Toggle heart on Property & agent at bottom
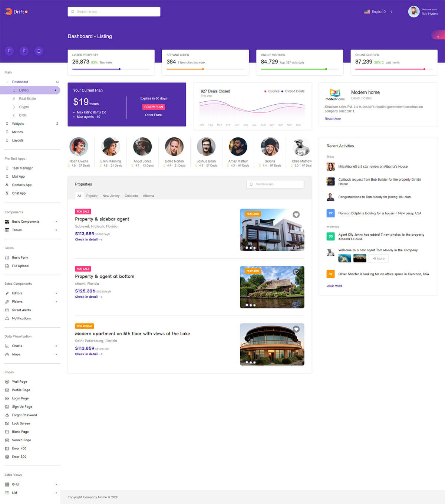This screenshot has width=445, height=504. (296, 272)
